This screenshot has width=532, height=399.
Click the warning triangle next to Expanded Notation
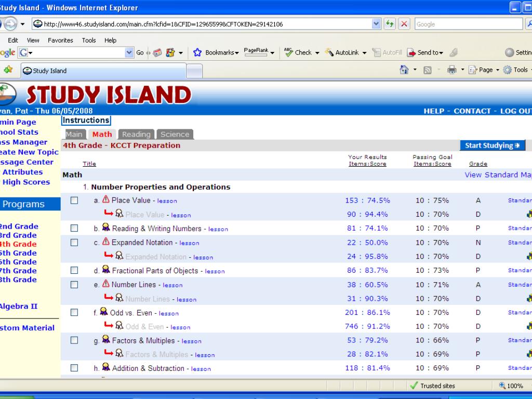(106, 241)
